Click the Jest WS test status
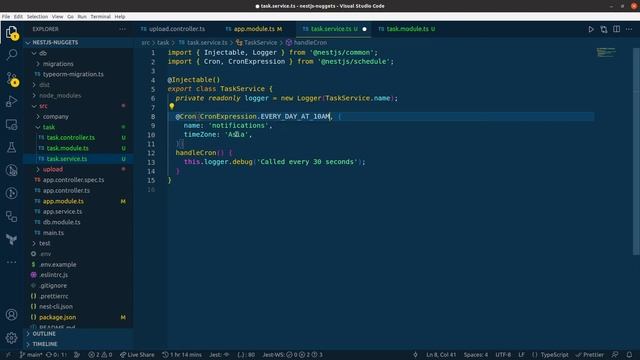Image resolution: width=640 pixels, height=360 pixels. [x=292, y=355]
